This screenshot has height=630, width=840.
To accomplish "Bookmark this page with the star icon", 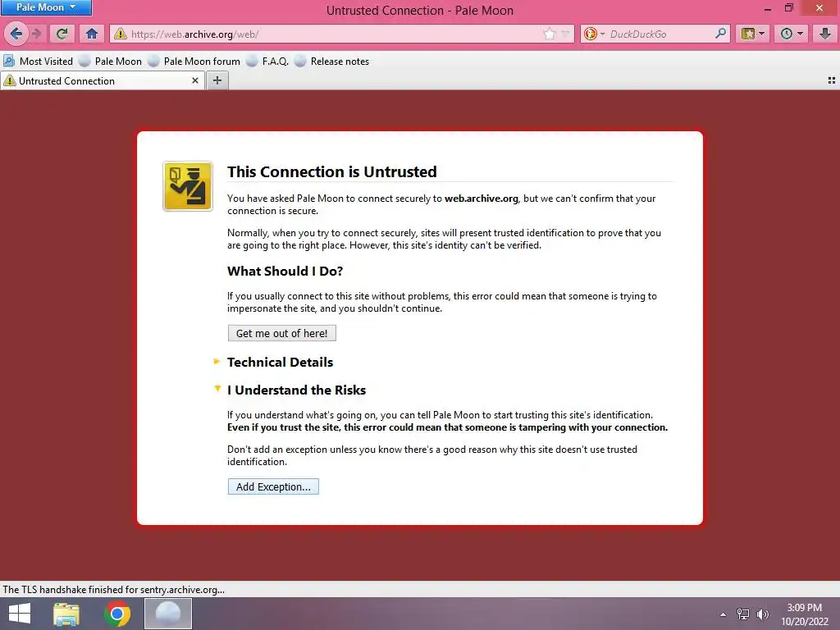I will pos(549,34).
